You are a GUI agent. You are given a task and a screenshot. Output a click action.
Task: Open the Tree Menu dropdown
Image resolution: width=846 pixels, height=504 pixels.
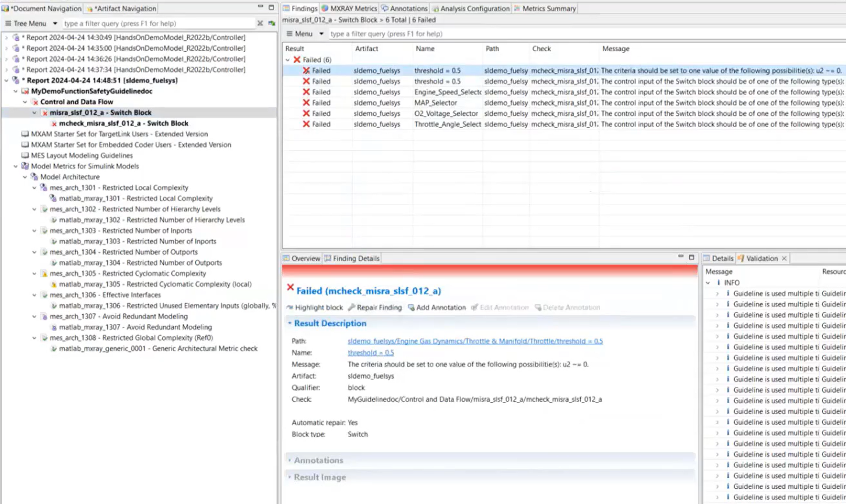[31, 23]
